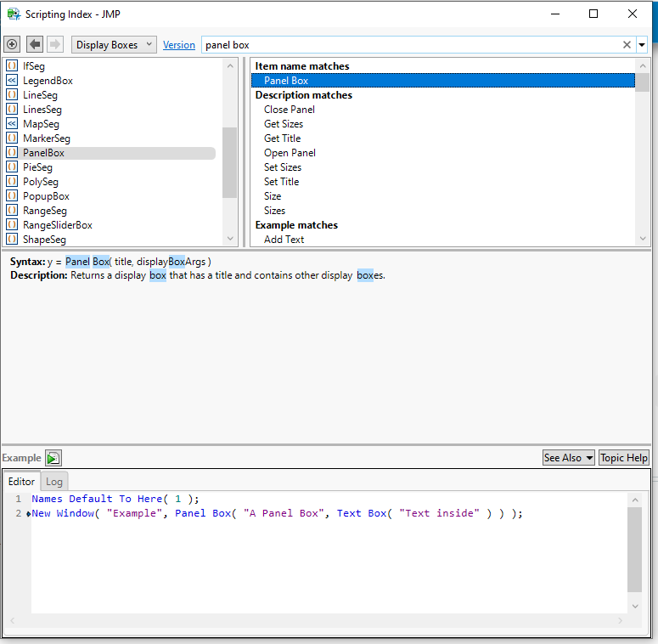Select RangeSliderBox in the item list
This screenshot has height=644, width=658.
pyautogui.click(x=58, y=225)
